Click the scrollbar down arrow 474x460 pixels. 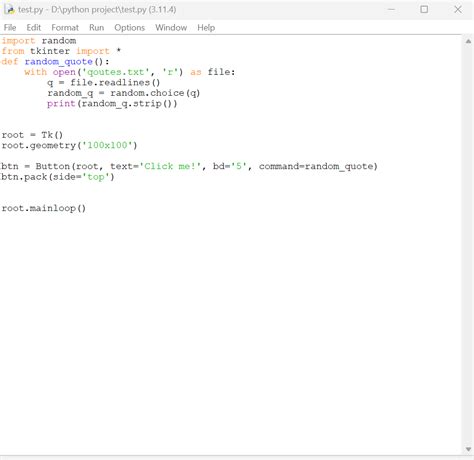[x=468, y=449]
